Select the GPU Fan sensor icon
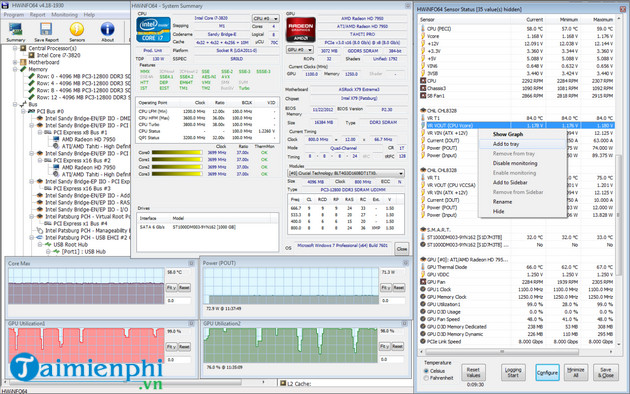This screenshot has height=394, width=630. pyautogui.click(x=423, y=282)
